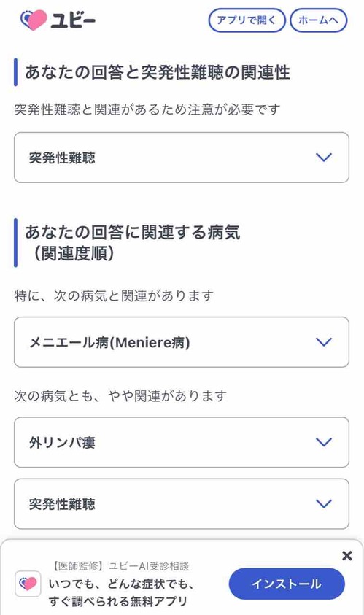The height and width of the screenshot is (615, 364).
Task: Click the すぐ調べられる無料アプリ banner text
Action: 118,601
